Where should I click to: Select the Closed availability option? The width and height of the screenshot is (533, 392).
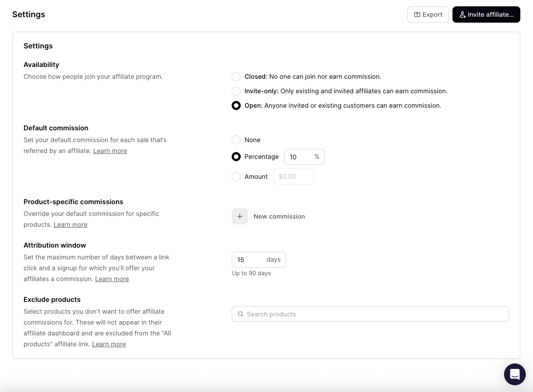tap(236, 76)
